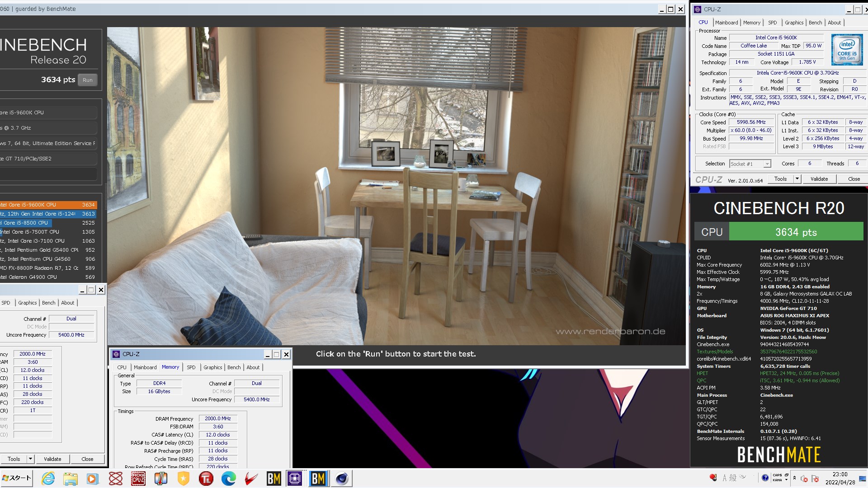Screen dimensions: 868x488
Task: Click the IME input mode 'A' indicator
Action: point(725,478)
